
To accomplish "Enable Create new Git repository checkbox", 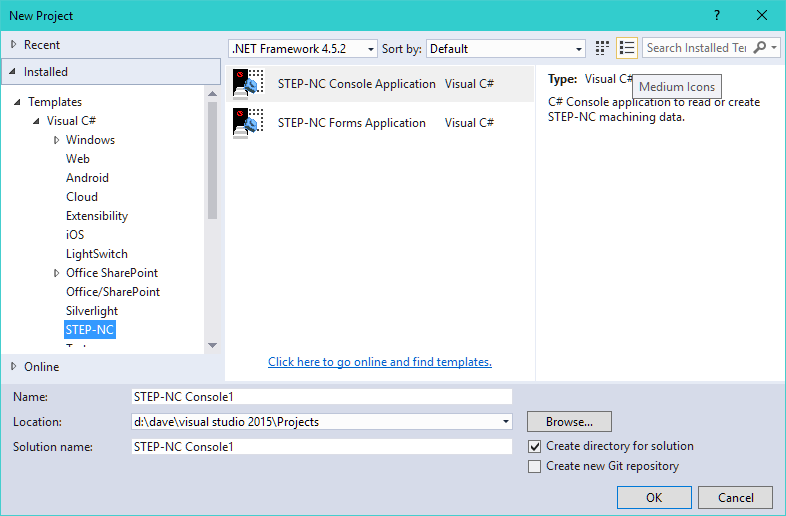I will point(534,466).
